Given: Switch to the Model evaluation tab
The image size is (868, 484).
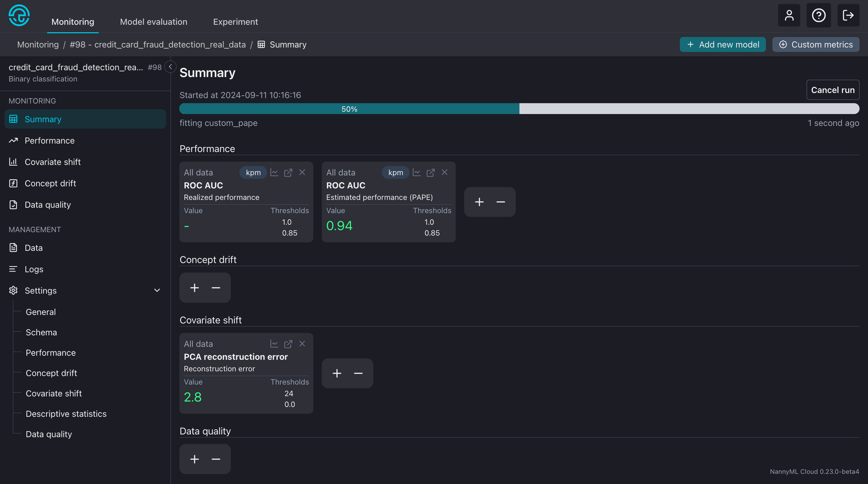Looking at the screenshot, I should tap(154, 22).
